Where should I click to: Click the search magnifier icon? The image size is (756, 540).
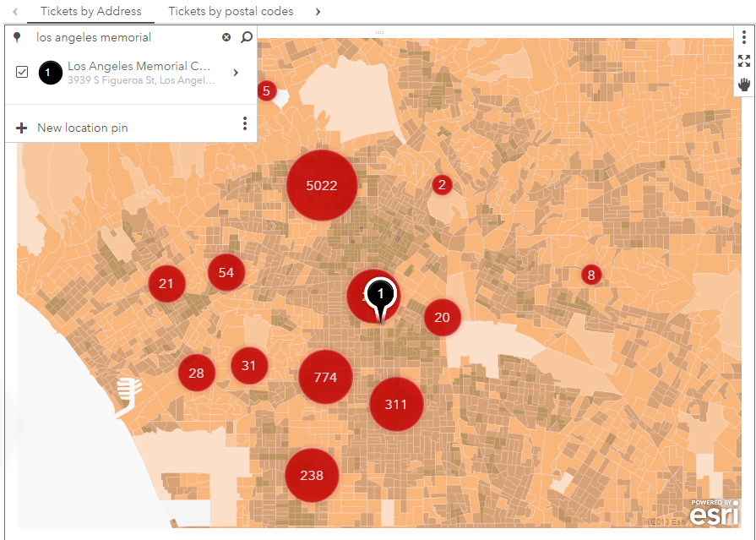[x=246, y=37]
